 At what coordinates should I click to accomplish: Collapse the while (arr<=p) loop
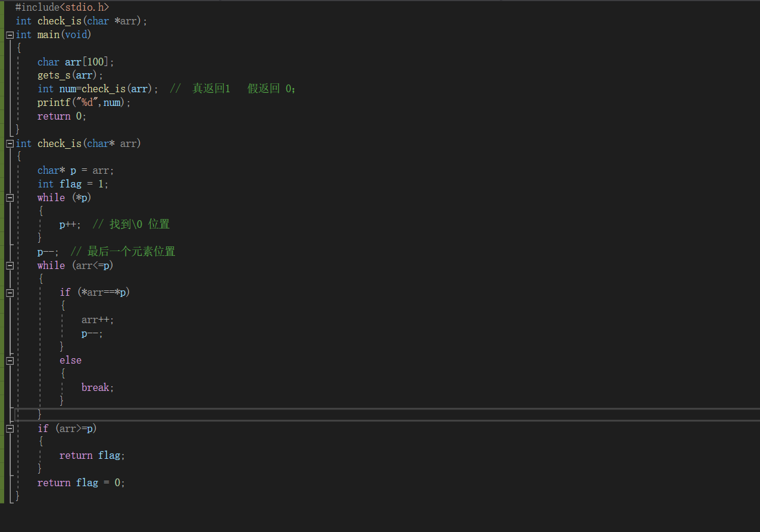(10, 265)
